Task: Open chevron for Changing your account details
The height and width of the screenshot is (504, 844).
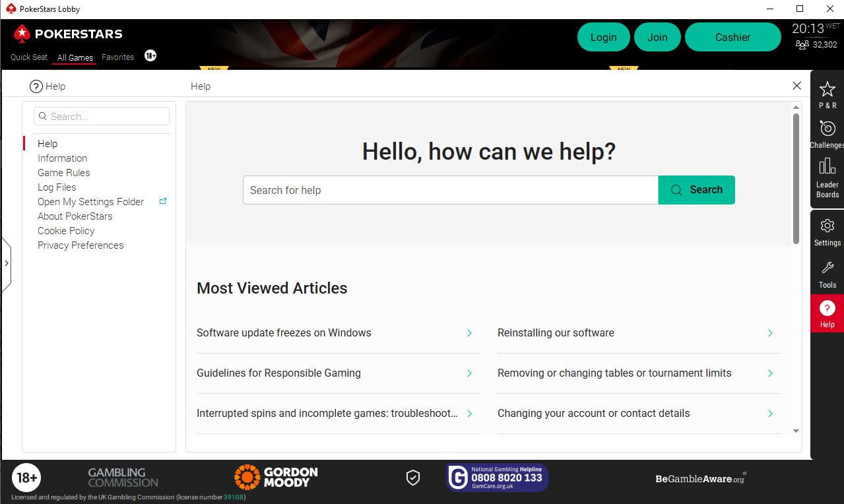Action: point(770,414)
